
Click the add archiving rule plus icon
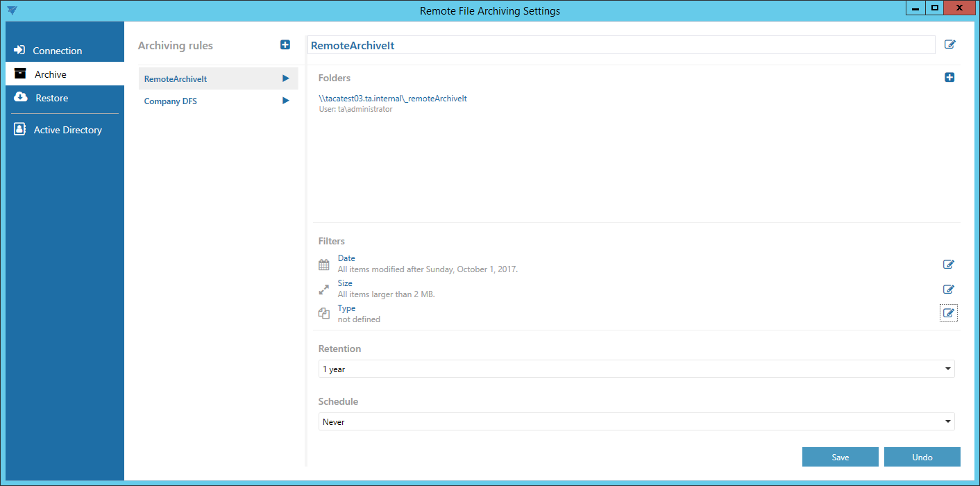[x=285, y=45]
